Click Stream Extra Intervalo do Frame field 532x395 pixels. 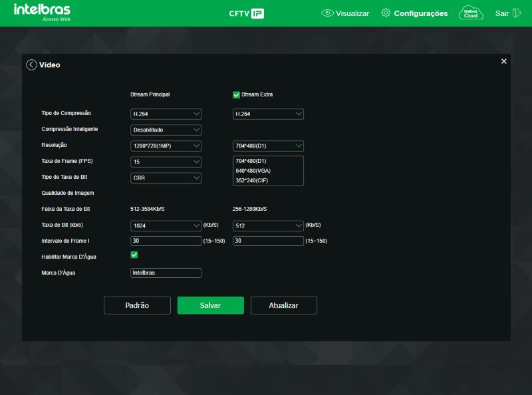tap(268, 241)
